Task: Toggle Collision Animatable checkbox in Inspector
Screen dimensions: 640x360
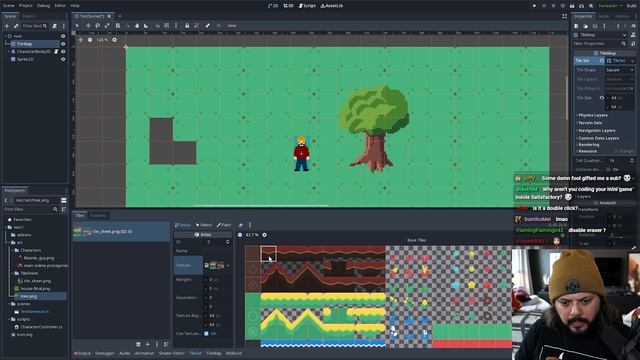Action: pyautogui.click(x=609, y=169)
